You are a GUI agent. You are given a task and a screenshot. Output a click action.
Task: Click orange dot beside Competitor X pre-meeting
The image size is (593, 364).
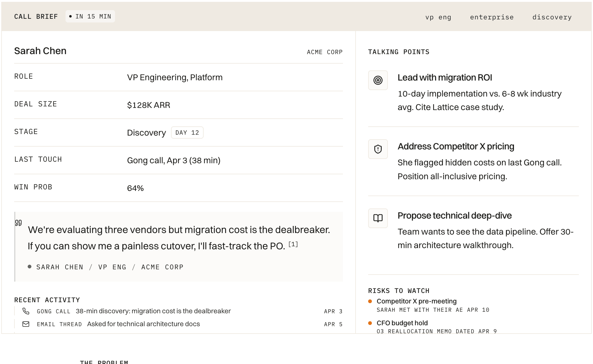pyautogui.click(x=370, y=301)
